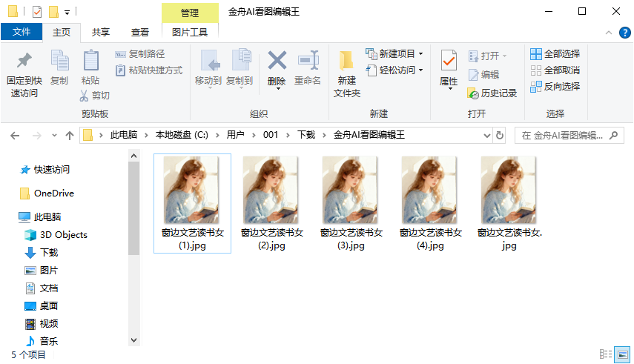This screenshot has width=634, height=364.
Task: Open the Share ribbon tab
Action: (101, 33)
